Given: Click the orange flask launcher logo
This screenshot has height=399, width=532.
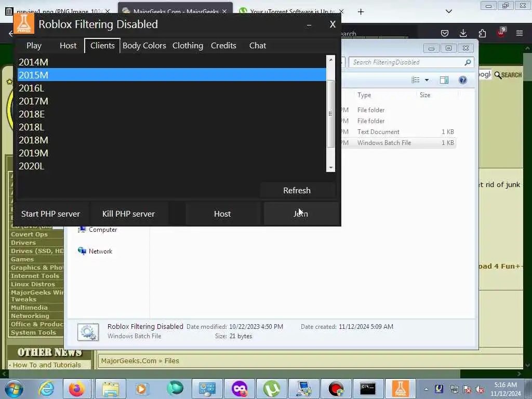Looking at the screenshot, I should tap(24, 24).
